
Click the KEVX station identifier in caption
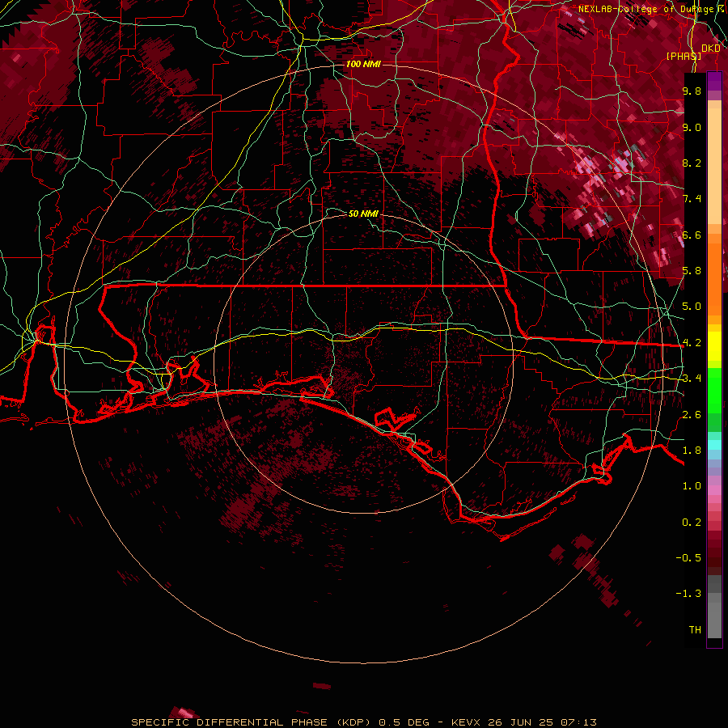coord(465,722)
